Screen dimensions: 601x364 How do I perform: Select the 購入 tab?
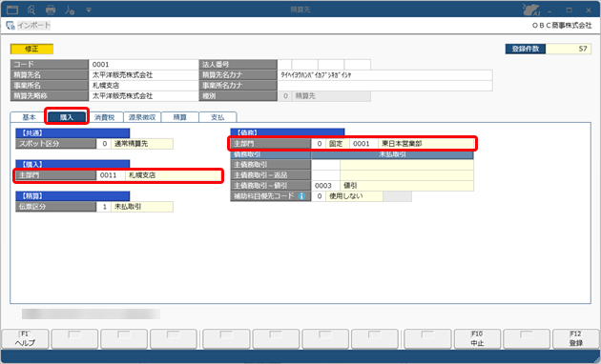(67, 117)
